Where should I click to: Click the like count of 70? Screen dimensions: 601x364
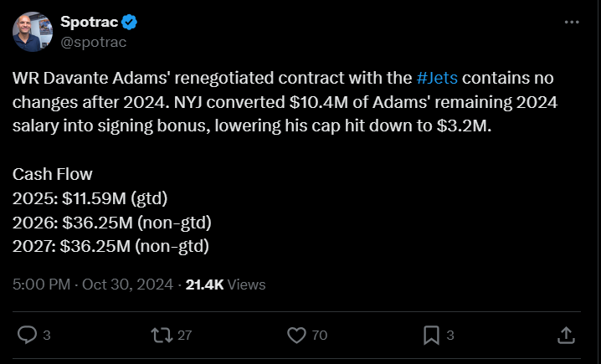click(319, 336)
